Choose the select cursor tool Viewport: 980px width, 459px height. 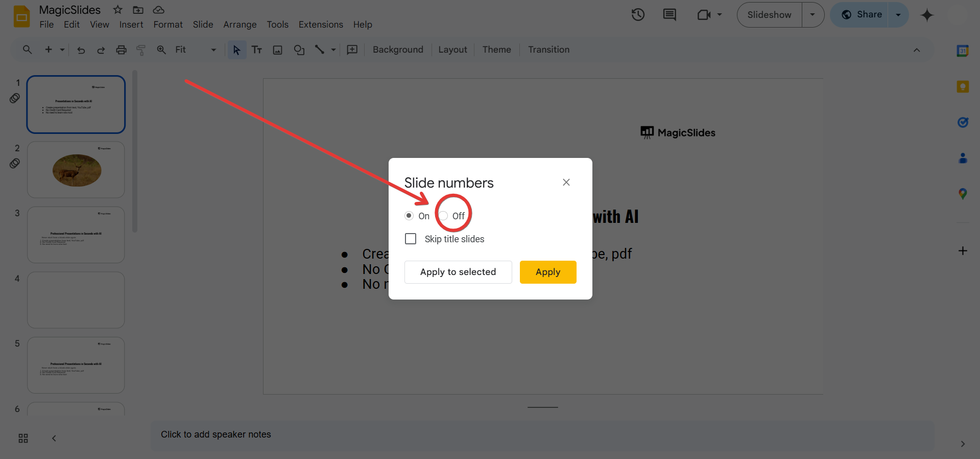point(236,50)
